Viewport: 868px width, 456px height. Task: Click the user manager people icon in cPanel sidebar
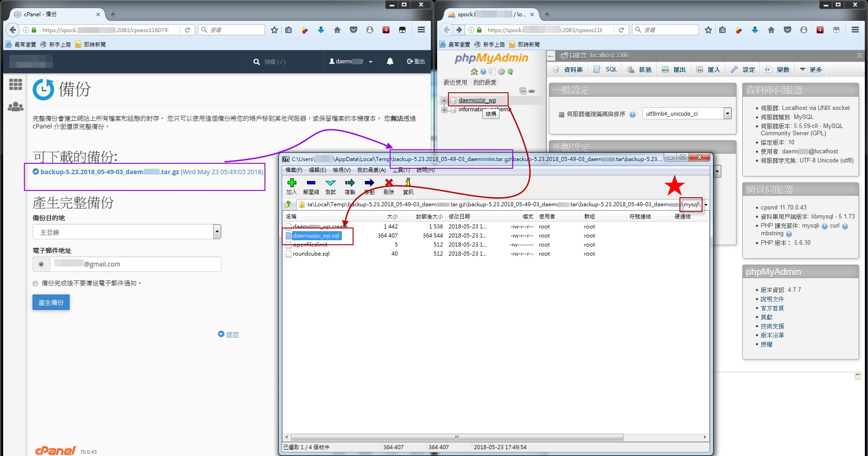16,107
